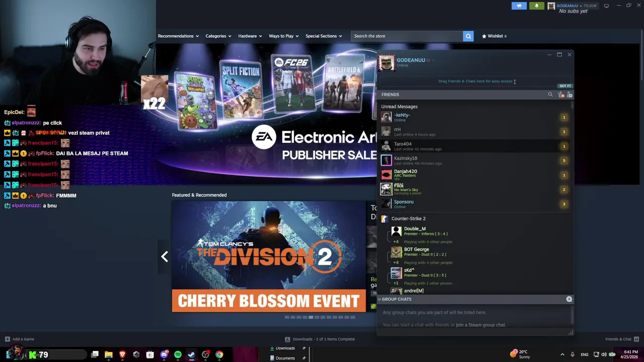
Task: Click the join a Steam group chat link
Action: 480,325
